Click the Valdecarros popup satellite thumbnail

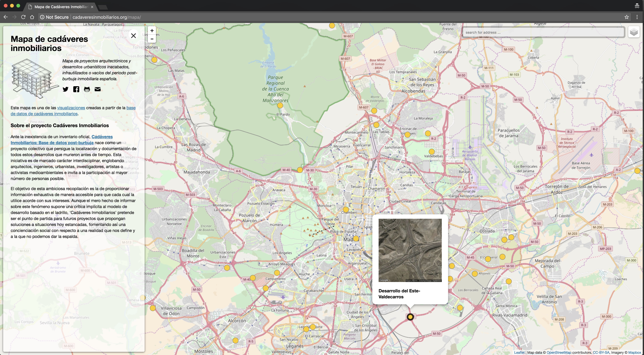click(410, 250)
